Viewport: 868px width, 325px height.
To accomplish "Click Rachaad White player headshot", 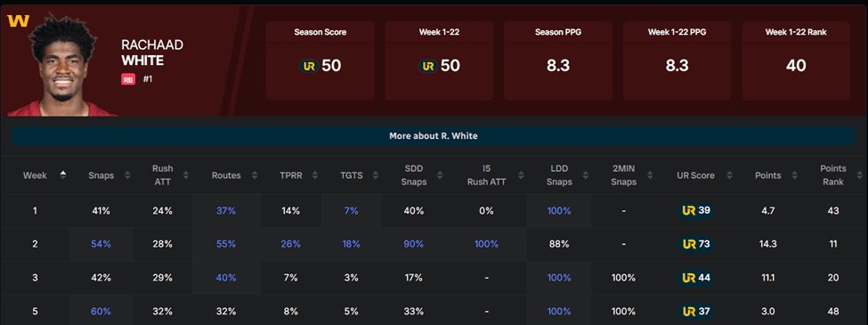I will [61, 67].
